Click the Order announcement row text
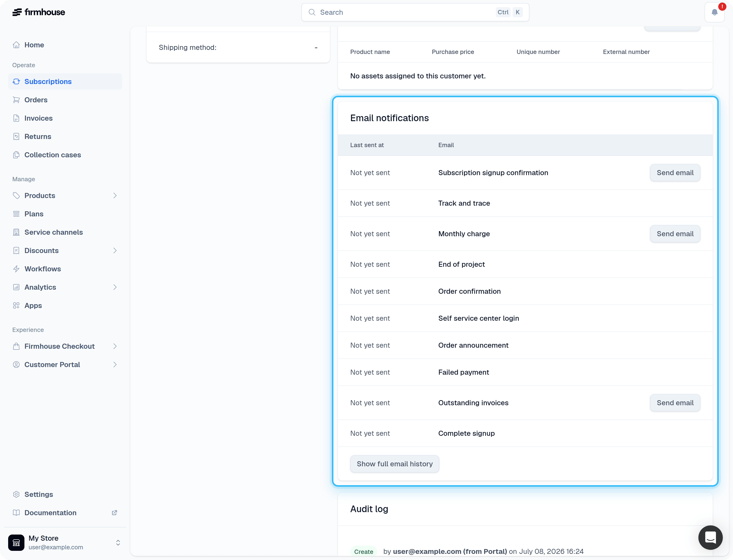Viewport: 733px width, 560px height. click(x=473, y=345)
